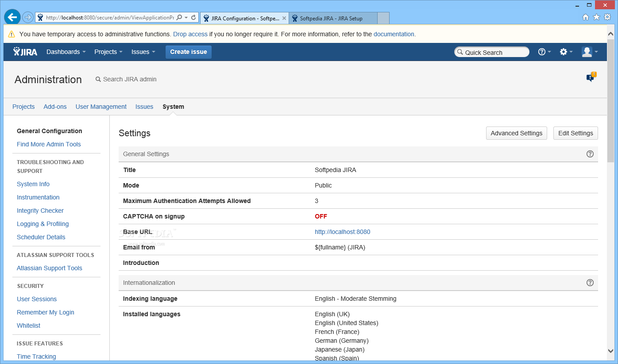Open the address bar autocomplete dropdown arrow
Image resolution: width=618 pixels, height=364 pixels.
coord(186,18)
